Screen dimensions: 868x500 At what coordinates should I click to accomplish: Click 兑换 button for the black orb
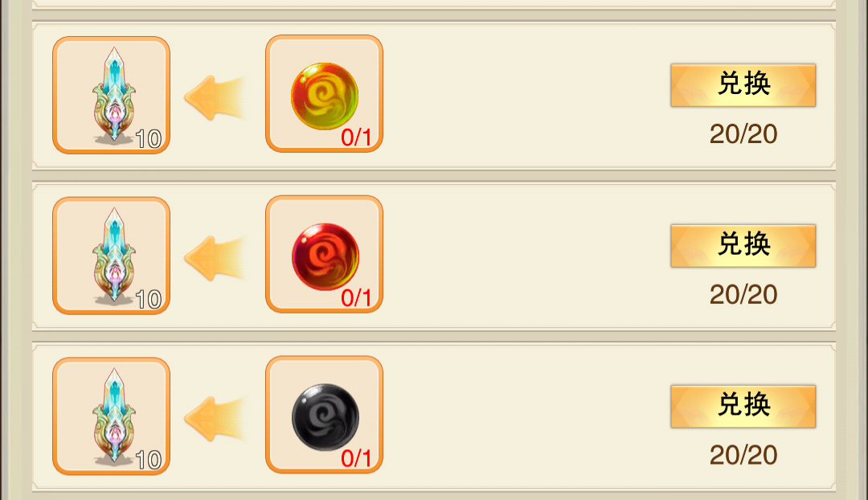743,406
